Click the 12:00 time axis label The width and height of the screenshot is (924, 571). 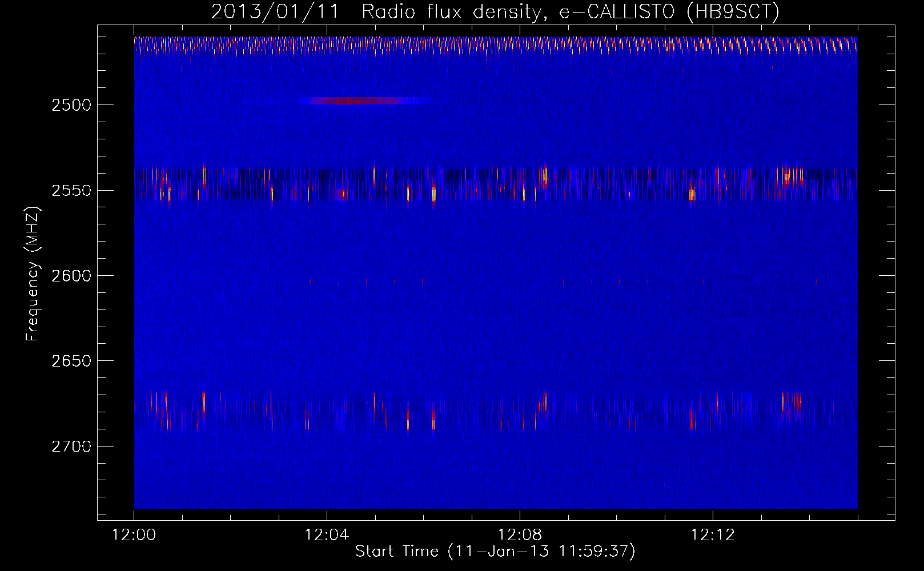134,535
